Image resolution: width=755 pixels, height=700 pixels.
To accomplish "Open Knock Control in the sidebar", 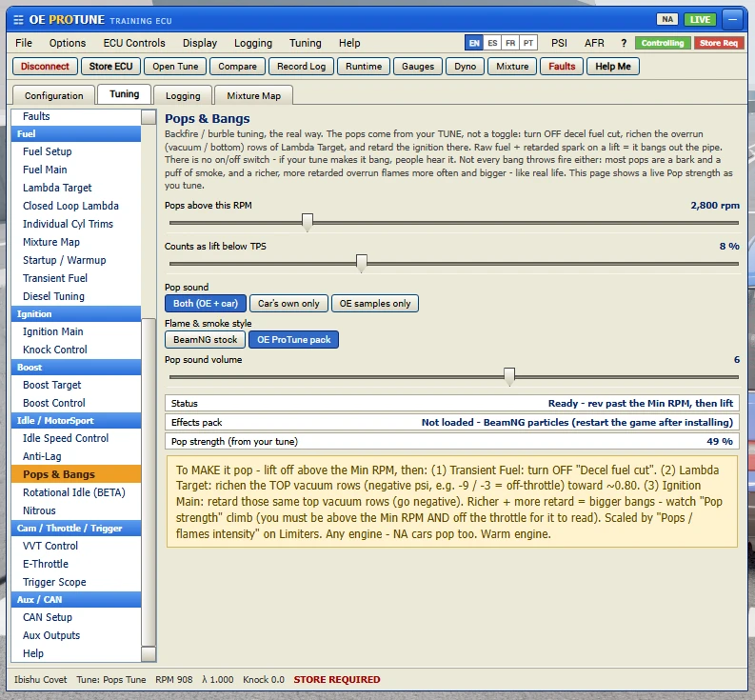I will 76,350.
